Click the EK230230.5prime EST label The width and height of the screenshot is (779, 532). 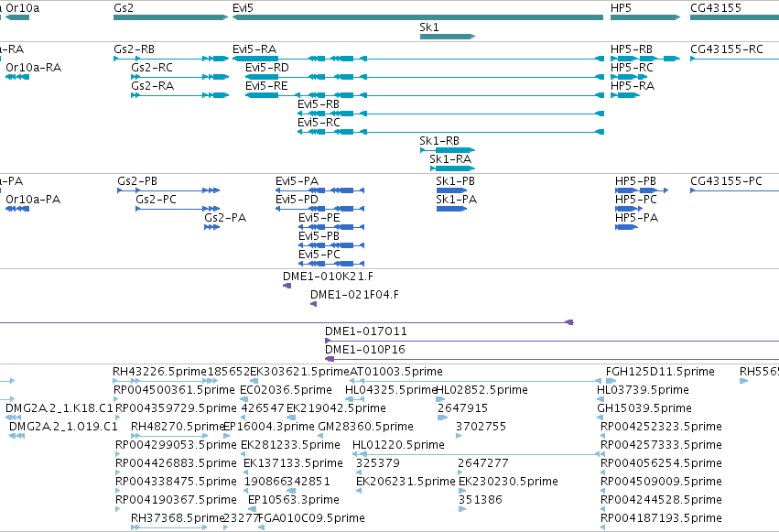tap(508, 482)
